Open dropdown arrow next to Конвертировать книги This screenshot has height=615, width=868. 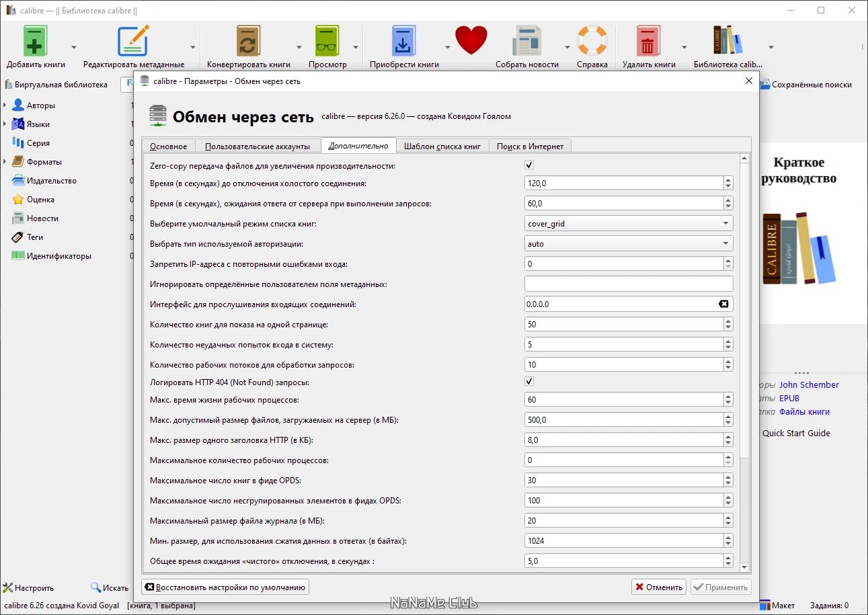click(299, 47)
